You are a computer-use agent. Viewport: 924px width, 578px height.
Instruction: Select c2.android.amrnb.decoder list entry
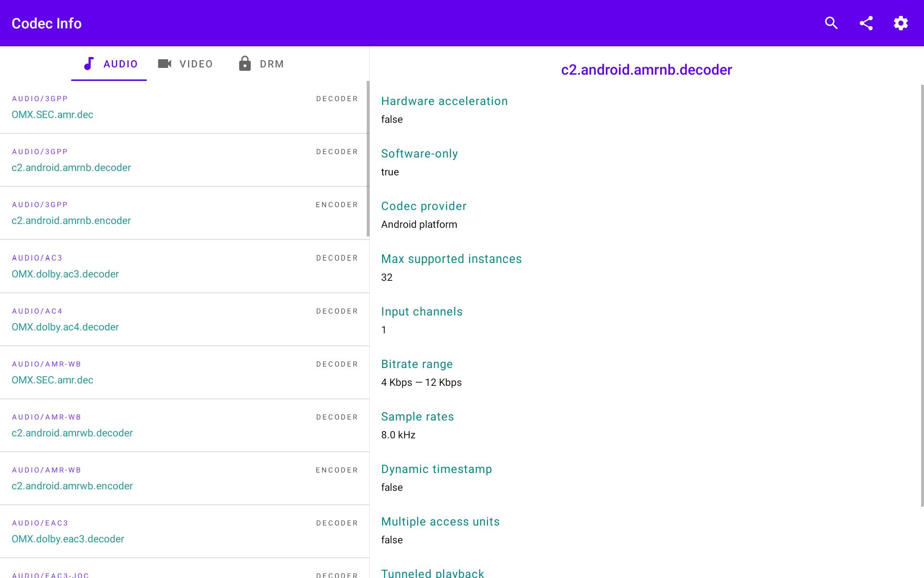(x=184, y=160)
